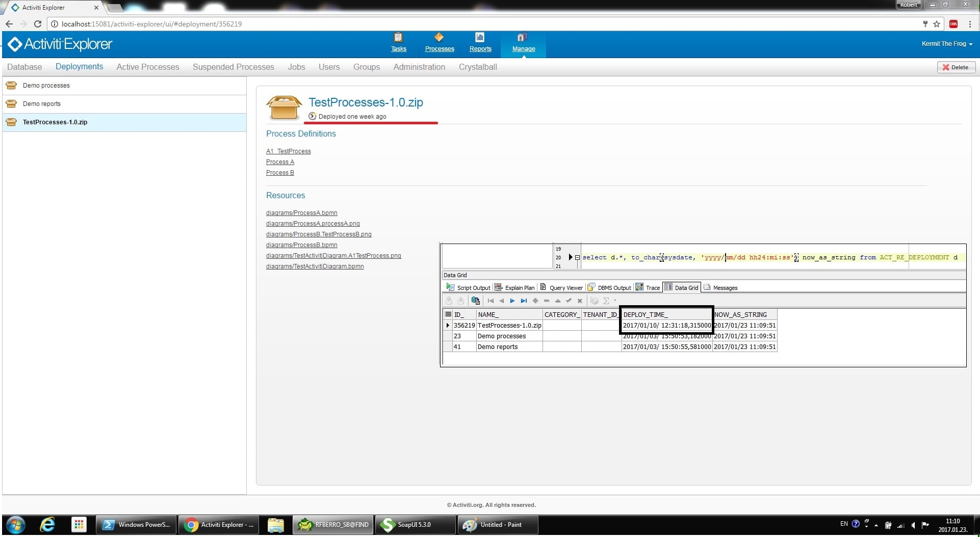Open diagrams/TestActivitiDiagram.bpmn resource
Screen dimensions: 980x537
tap(315, 266)
